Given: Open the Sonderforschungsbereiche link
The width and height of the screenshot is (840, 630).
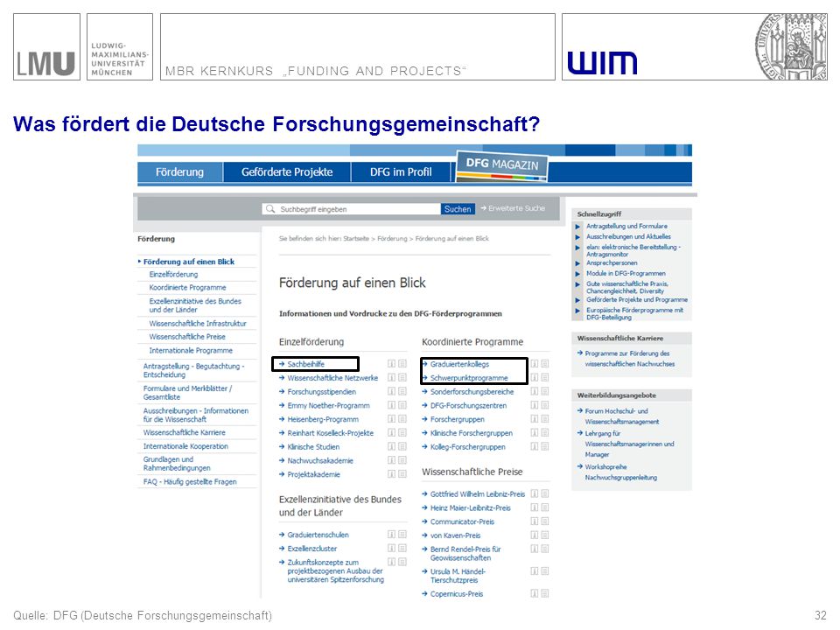Looking at the screenshot, I should [x=472, y=392].
